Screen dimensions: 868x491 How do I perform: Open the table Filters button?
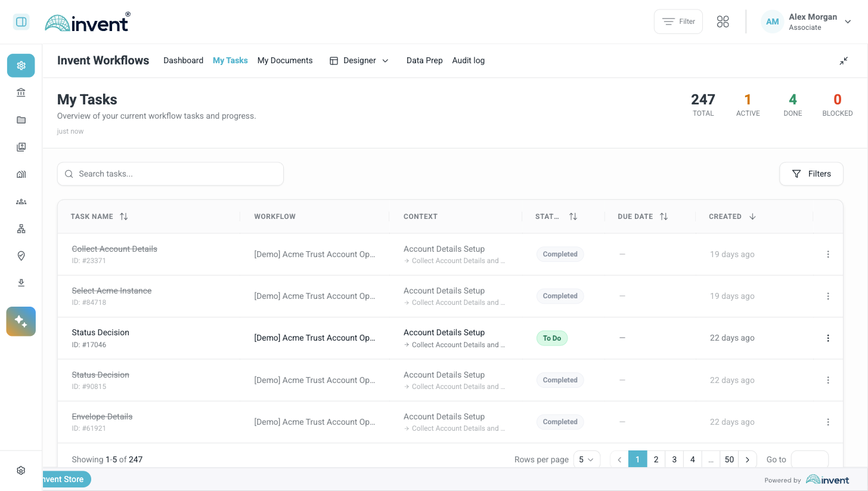pyautogui.click(x=811, y=174)
